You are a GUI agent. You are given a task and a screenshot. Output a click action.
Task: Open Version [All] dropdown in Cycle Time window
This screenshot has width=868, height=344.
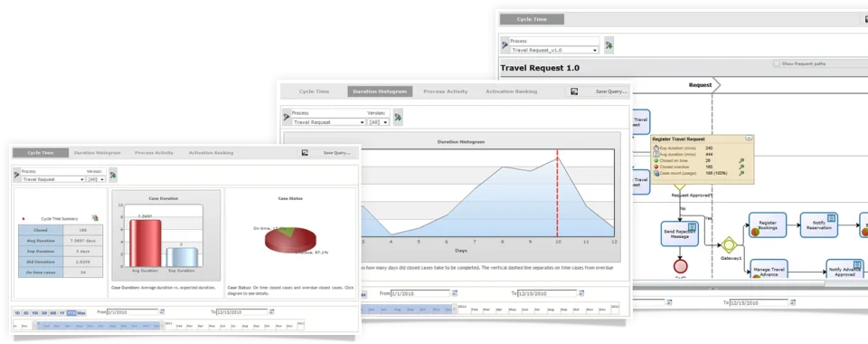97,179
